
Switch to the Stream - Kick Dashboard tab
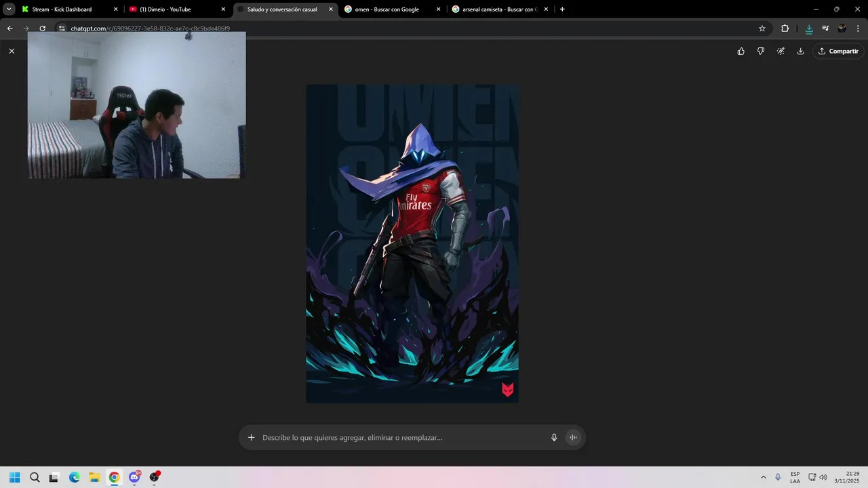point(62,9)
